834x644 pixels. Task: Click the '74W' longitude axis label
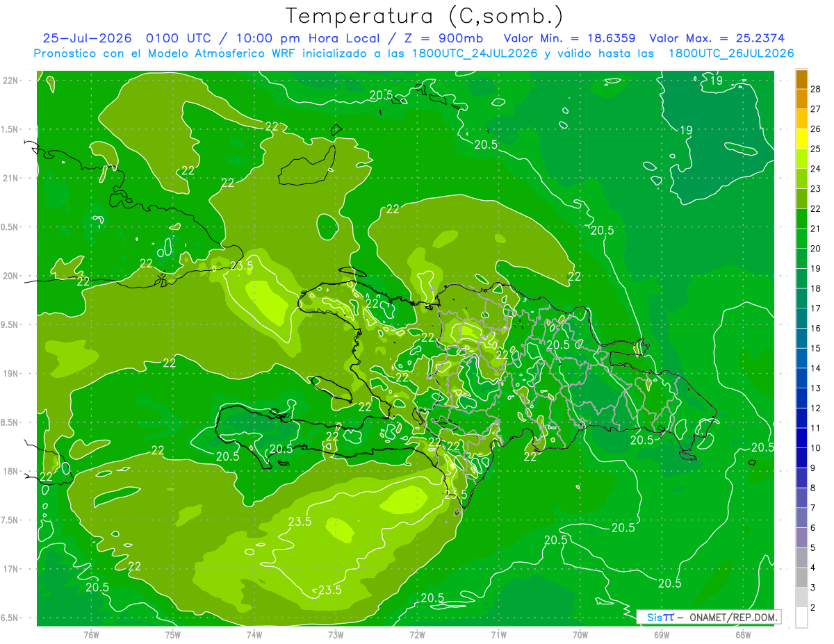click(x=254, y=635)
